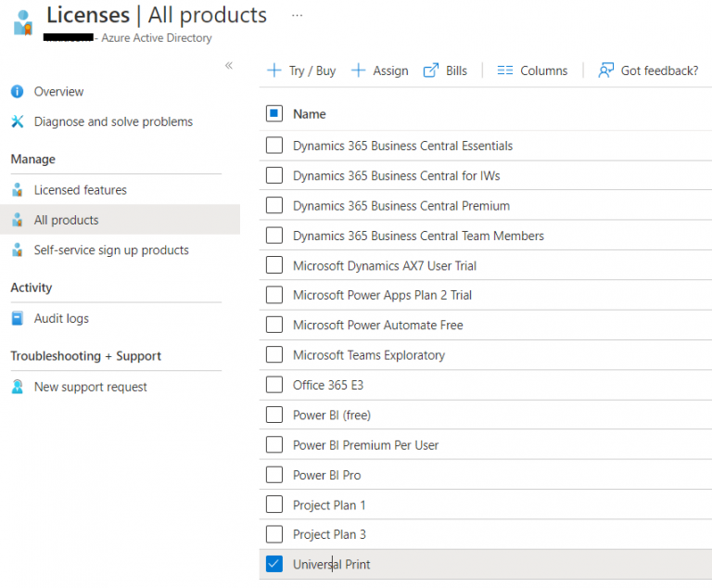Click the New support request icon
The width and height of the screenshot is (712, 588).
[x=17, y=387]
